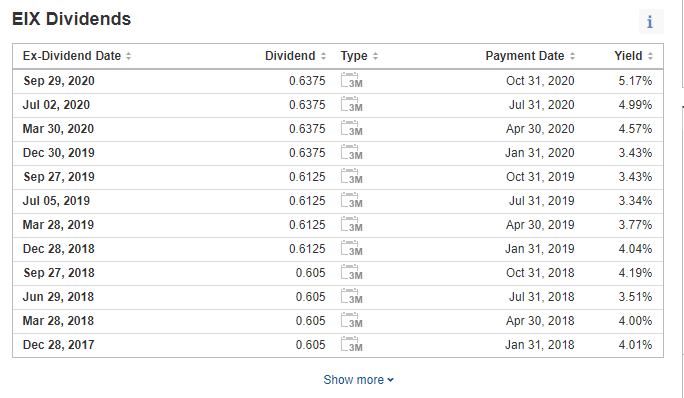Select the Mar 28, 2018 ex-dividend date
The width and height of the screenshot is (684, 398).
pos(58,321)
